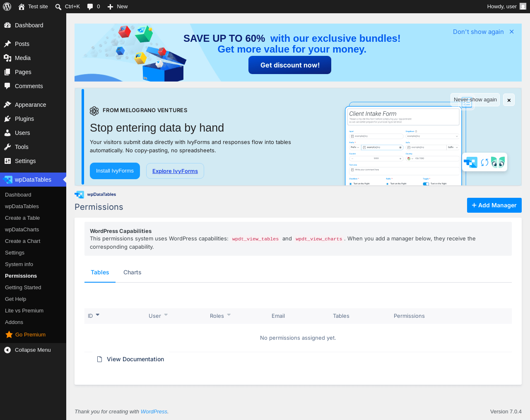This screenshot has height=420, width=530.
Task: Sort table by ID column arrow
Action: (x=98, y=315)
